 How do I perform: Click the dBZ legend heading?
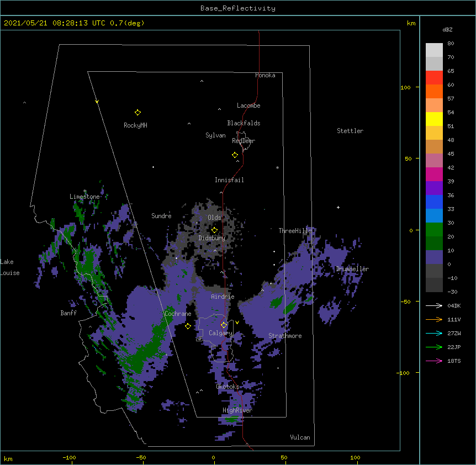point(447,30)
